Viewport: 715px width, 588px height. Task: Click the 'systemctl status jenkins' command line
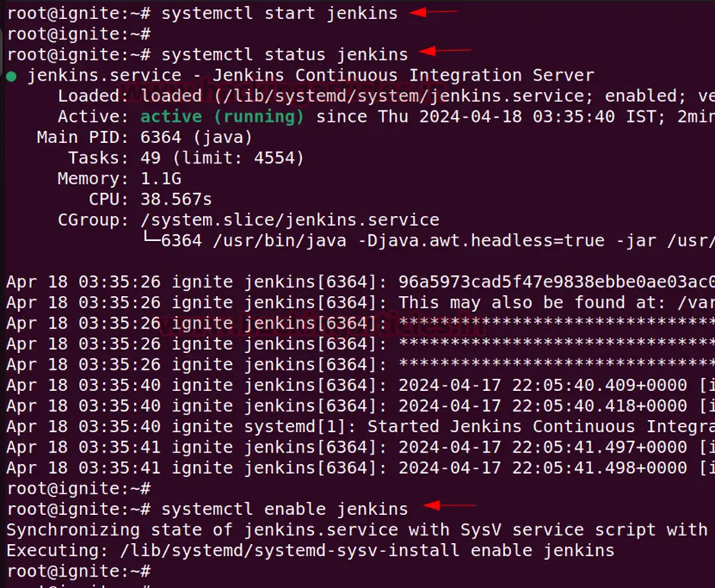point(208,55)
